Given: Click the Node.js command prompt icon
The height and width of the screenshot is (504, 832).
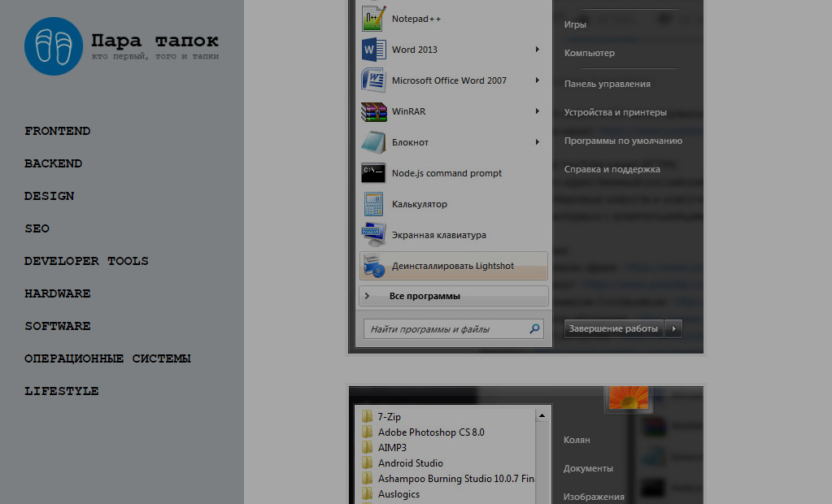Looking at the screenshot, I should [x=373, y=173].
